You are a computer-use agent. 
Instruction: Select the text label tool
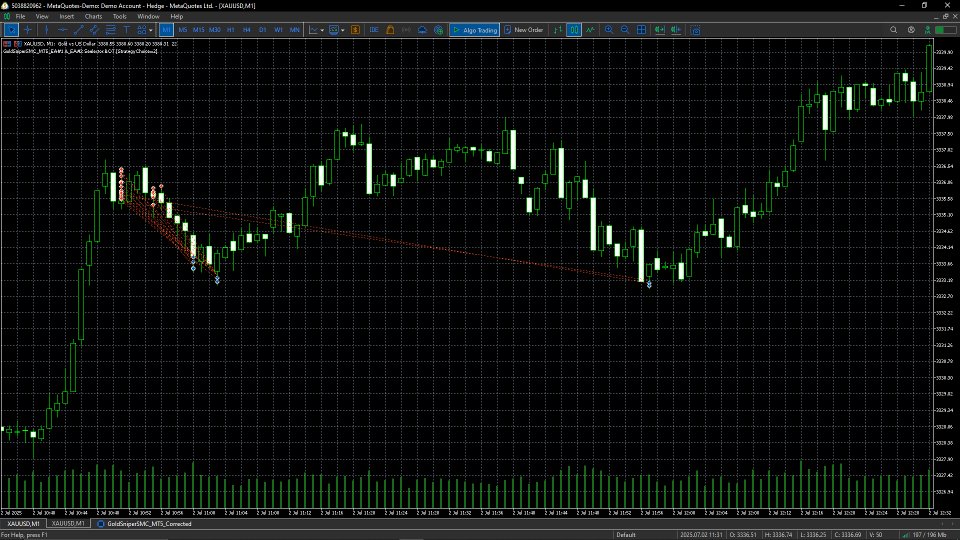(126, 29)
